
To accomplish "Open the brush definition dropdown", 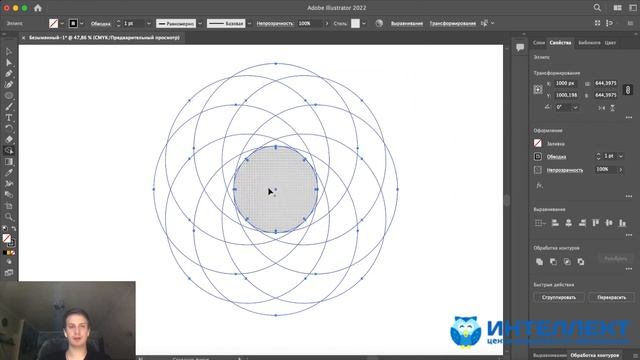I will click(x=249, y=24).
